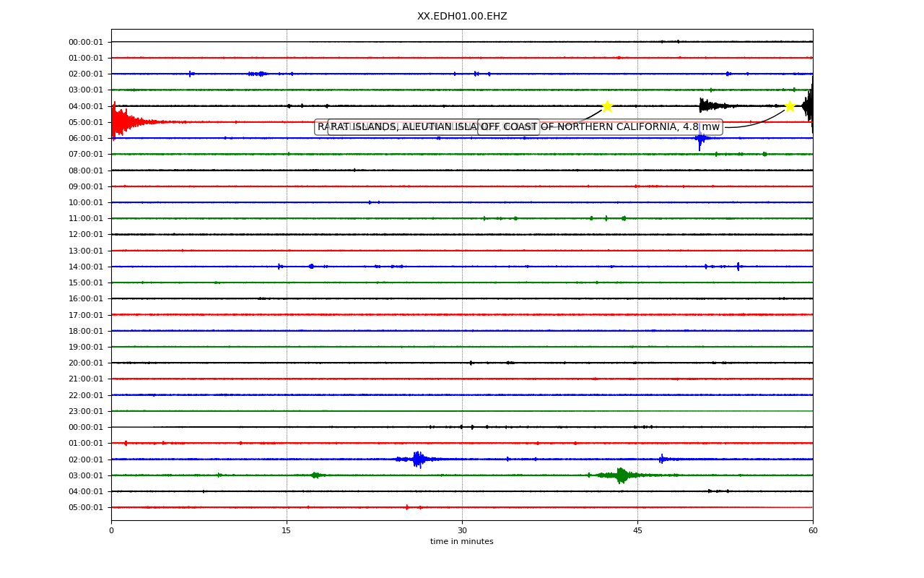Viewport: 924px width, 578px height.
Task: Click the 15 tick on the time axis
Action: coord(287,531)
